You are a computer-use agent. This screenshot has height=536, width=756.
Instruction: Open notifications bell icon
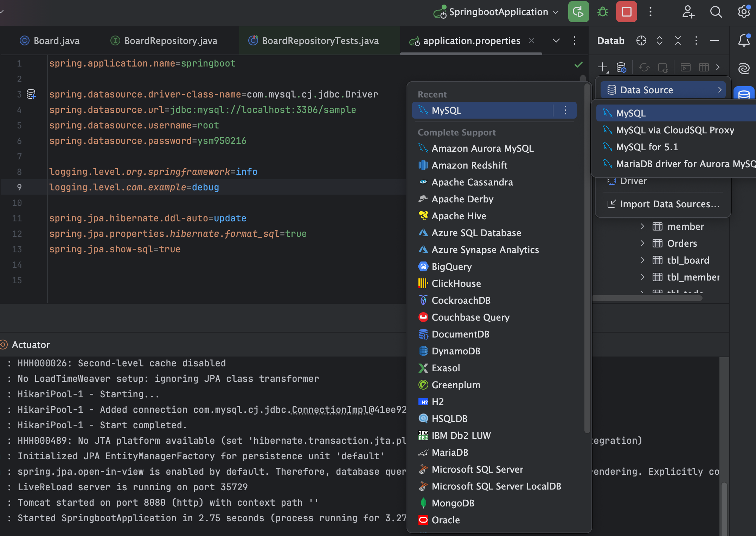[x=744, y=40]
